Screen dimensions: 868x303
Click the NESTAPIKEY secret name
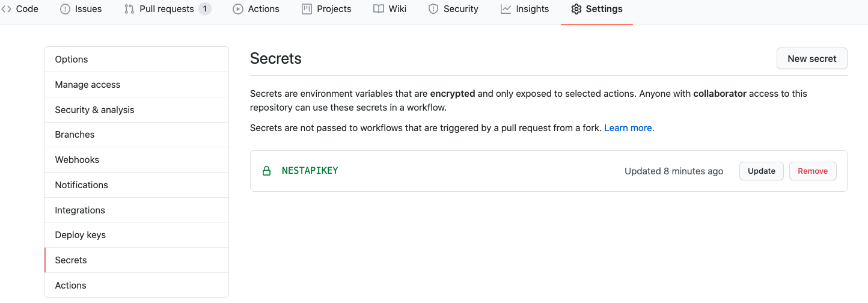coord(310,171)
